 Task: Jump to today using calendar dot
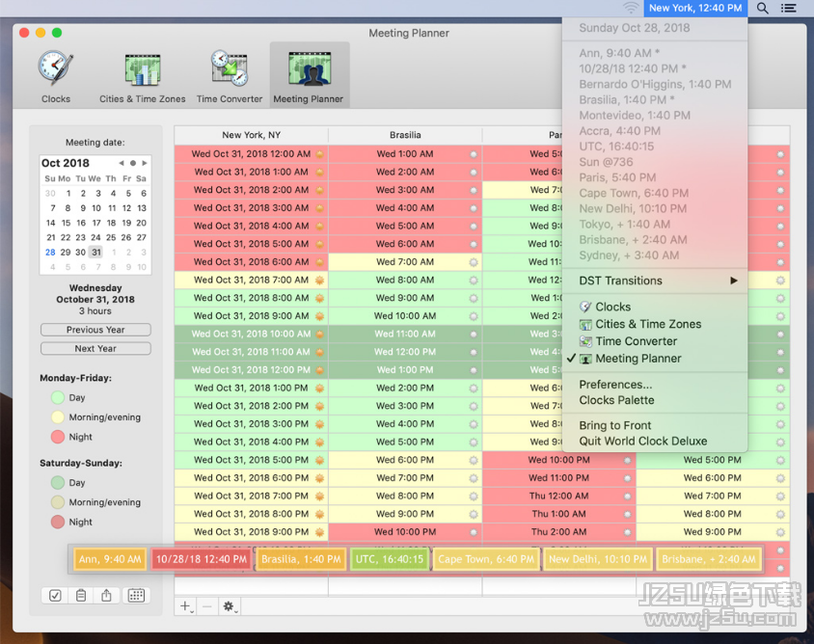133,163
